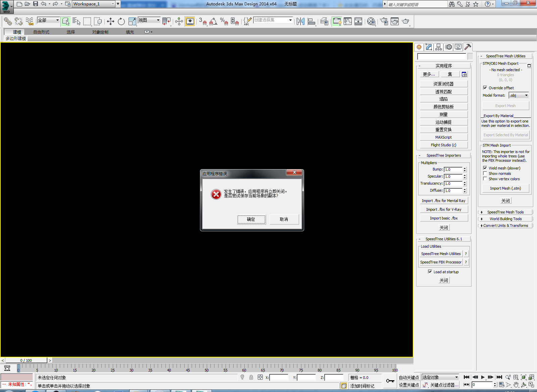
Task: Open the Workspace_1 workspace dropdown
Action: click(94, 4)
